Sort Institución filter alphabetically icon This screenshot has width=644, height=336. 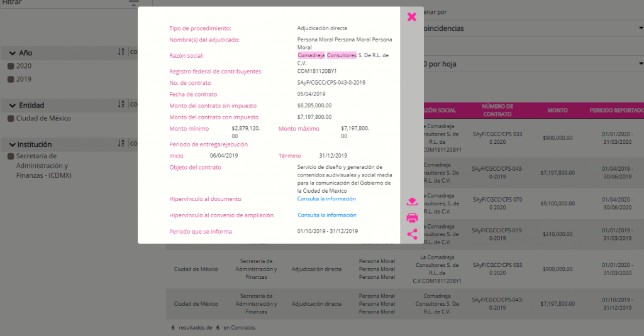[121, 143]
